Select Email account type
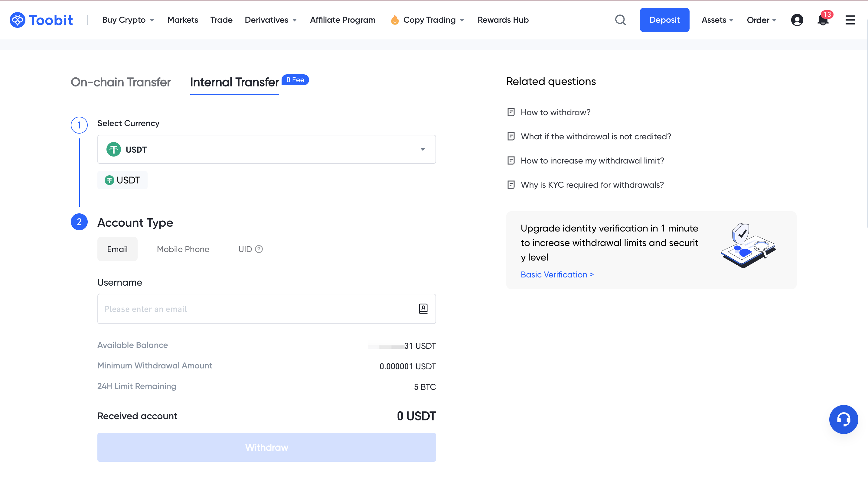The image size is (868, 489). point(117,249)
